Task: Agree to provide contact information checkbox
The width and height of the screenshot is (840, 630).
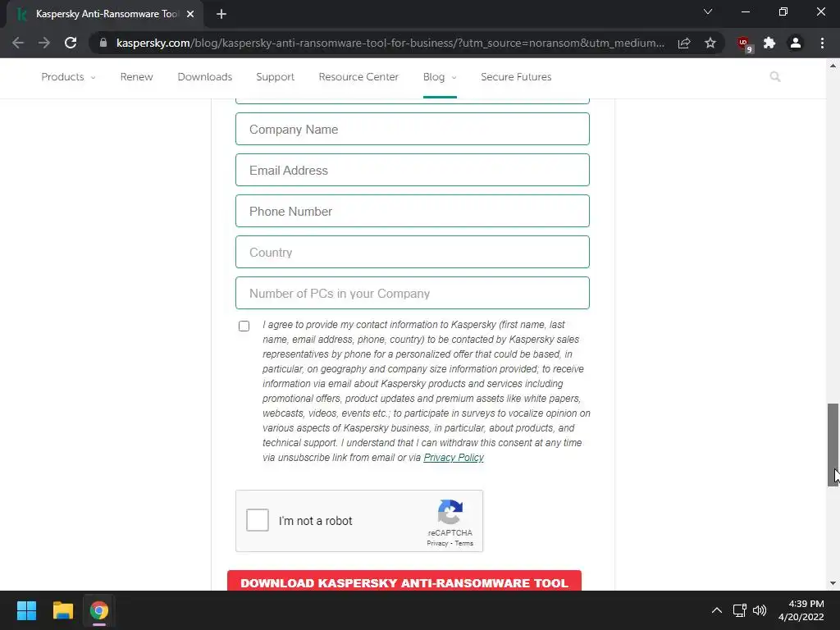Action: [244, 326]
